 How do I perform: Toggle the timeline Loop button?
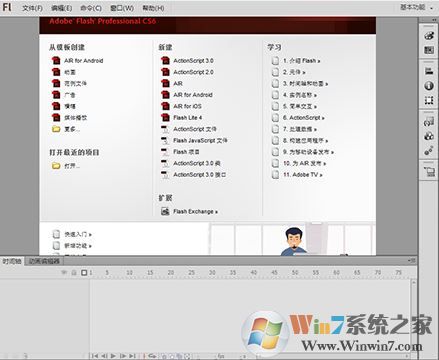[x=152, y=356]
